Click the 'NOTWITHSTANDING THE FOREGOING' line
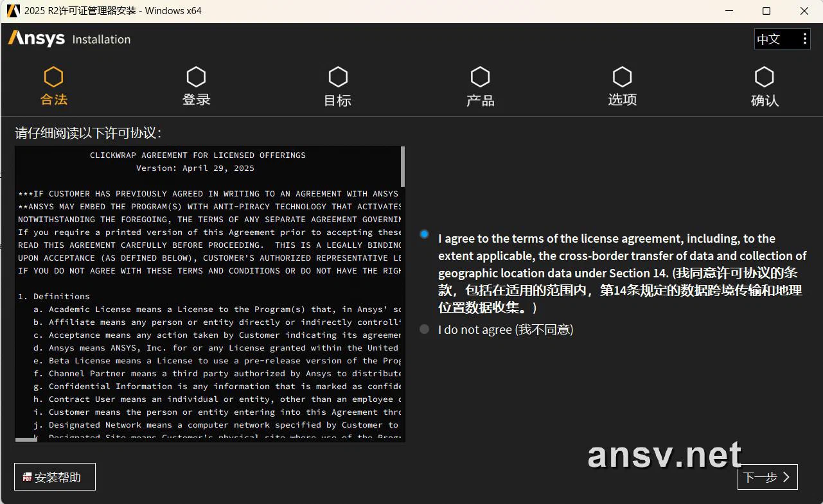Viewport: 823px width, 504px height. (x=209, y=220)
